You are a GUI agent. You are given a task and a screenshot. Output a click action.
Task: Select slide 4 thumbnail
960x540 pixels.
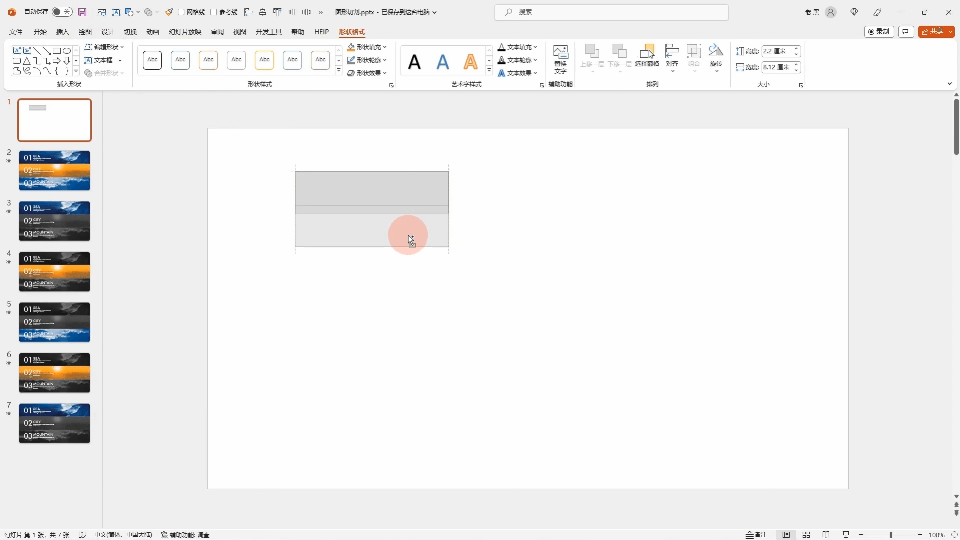coord(54,271)
